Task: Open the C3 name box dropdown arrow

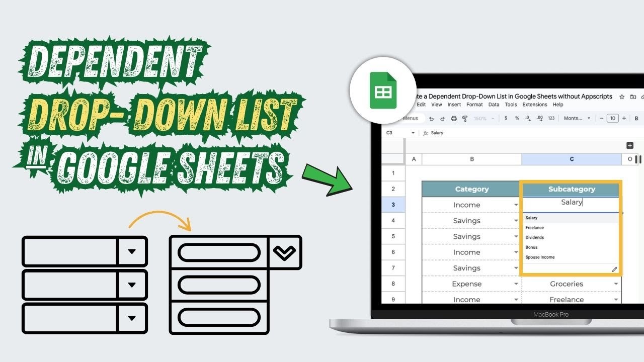Action: click(413, 133)
